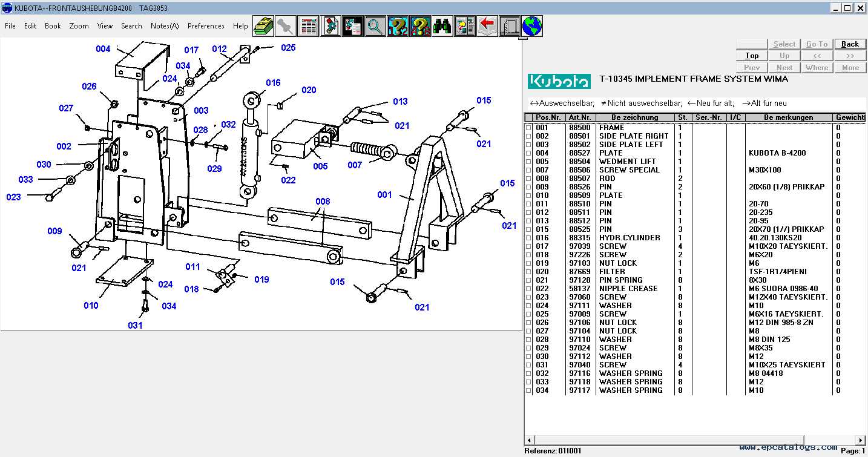Click the Where button
This screenshot has height=457, width=868.
[x=817, y=67]
